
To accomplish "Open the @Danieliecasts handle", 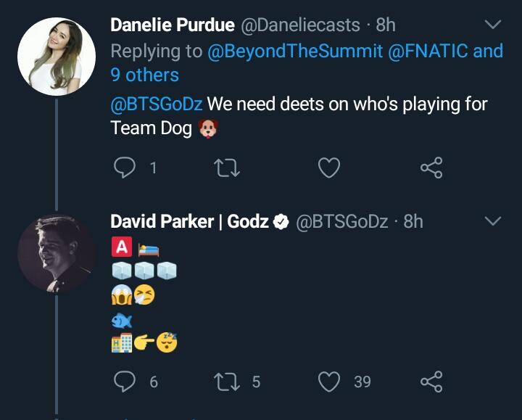I will (300, 25).
